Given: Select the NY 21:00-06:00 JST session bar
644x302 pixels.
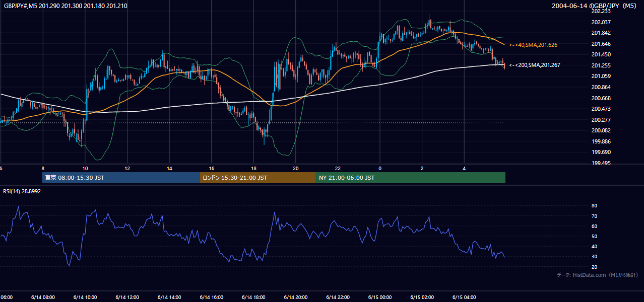Looking at the screenshot, I should coord(411,178).
